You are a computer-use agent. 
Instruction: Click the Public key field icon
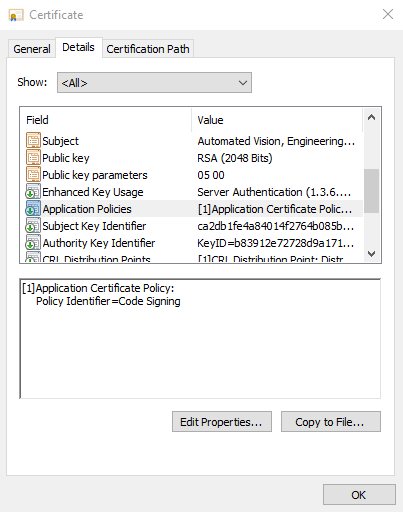click(33, 157)
